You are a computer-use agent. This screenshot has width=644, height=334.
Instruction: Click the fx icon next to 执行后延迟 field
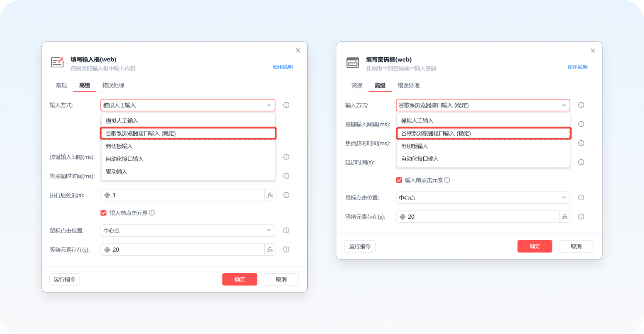click(270, 195)
